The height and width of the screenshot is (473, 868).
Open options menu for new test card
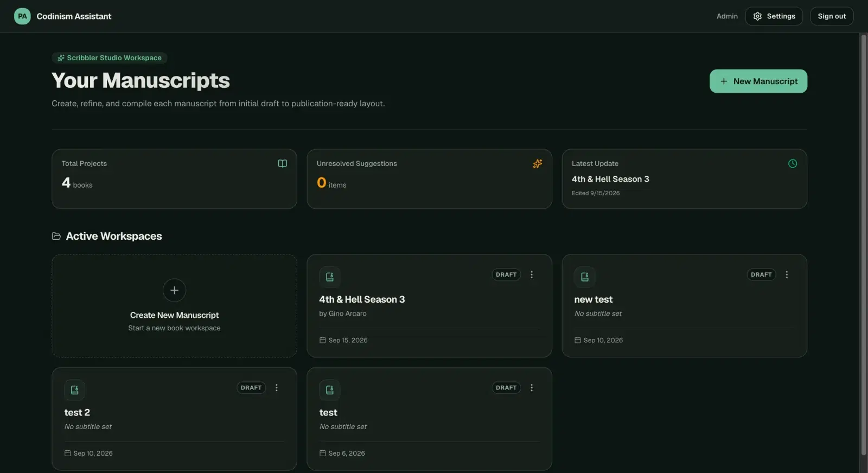[x=787, y=274]
